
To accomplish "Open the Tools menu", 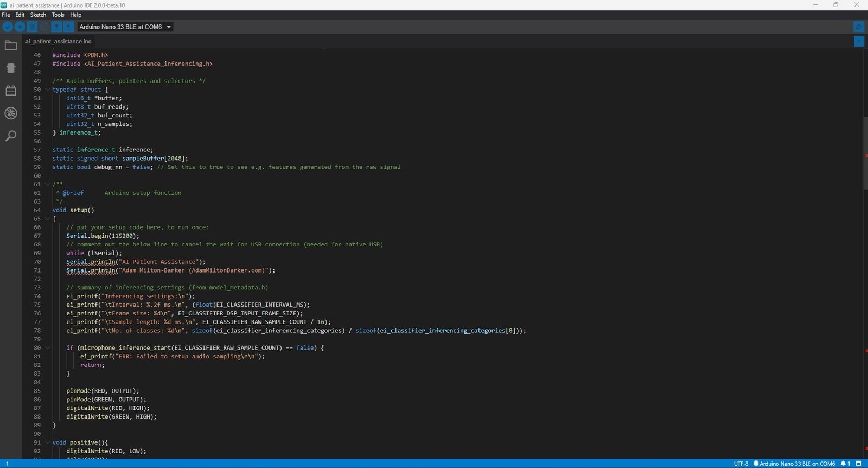I will (58, 15).
